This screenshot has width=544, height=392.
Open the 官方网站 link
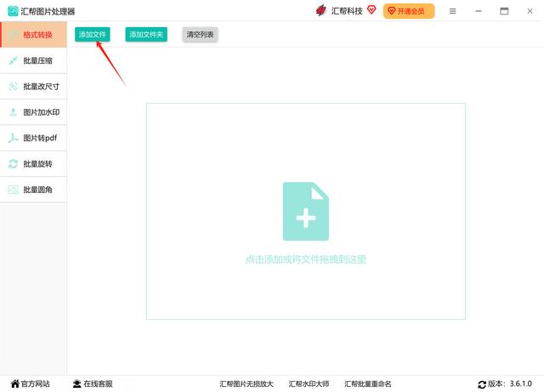point(35,383)
